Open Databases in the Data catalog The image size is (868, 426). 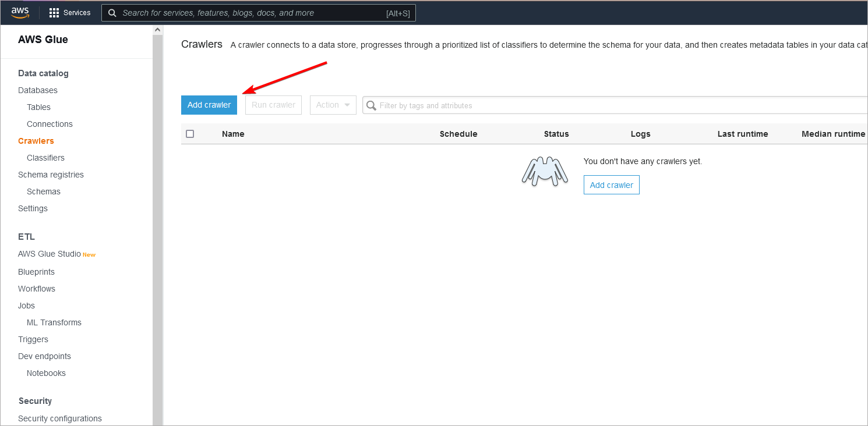pos(38,90)
